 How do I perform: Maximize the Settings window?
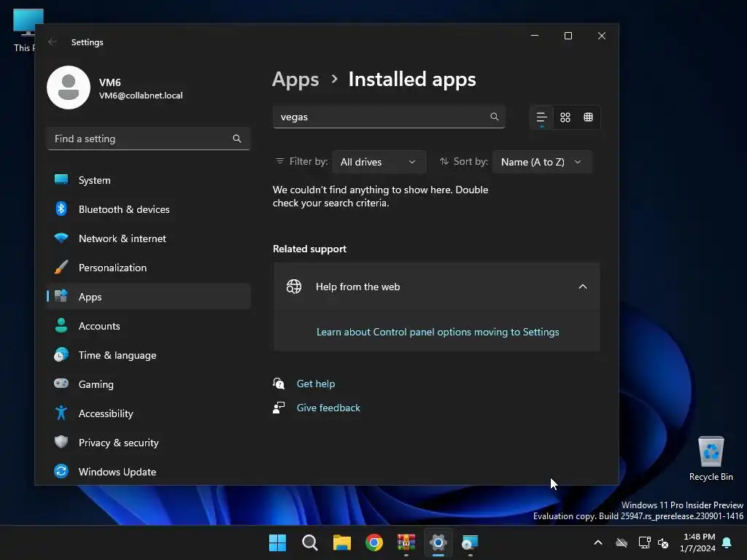568,36
